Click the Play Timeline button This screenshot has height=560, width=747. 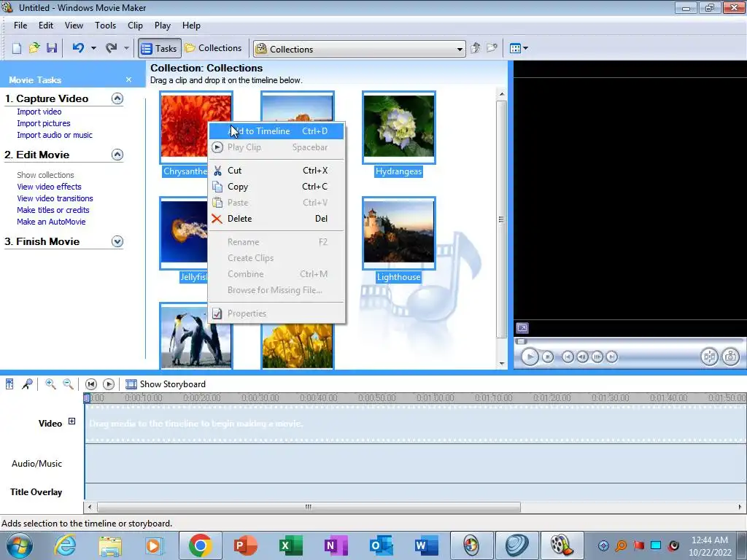tap(109, 384)
